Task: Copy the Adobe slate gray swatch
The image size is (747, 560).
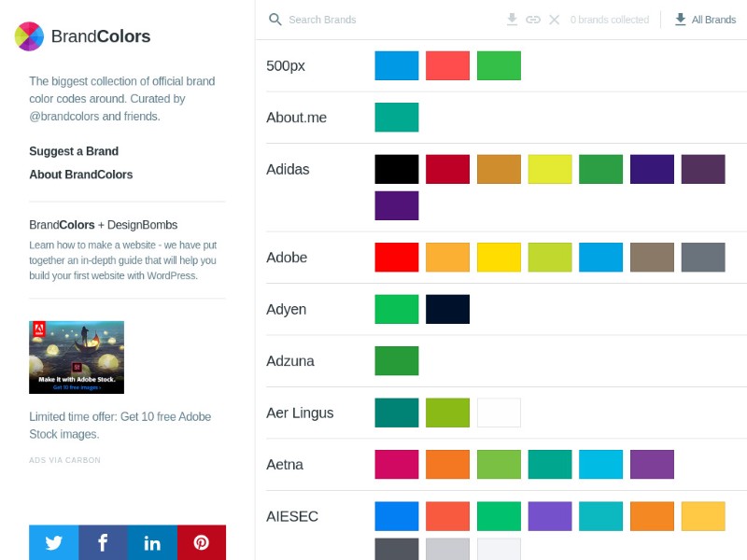Action: pyautogui.click(x=703, y=258)
